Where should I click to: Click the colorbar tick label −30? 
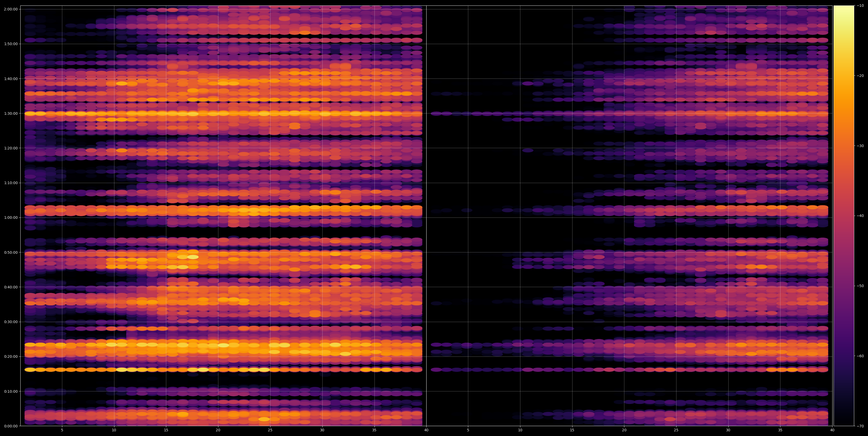coord(861,146)
